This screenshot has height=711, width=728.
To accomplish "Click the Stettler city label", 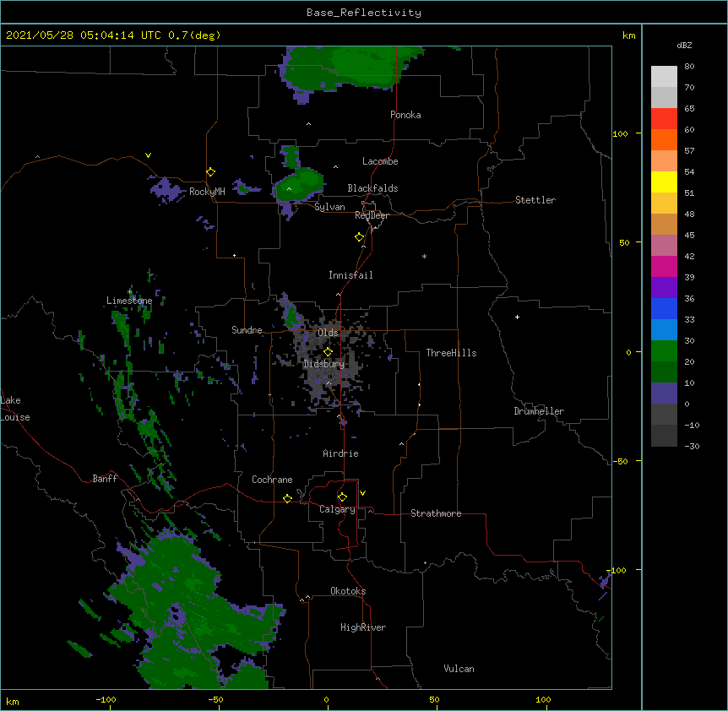I will [535, 200].
